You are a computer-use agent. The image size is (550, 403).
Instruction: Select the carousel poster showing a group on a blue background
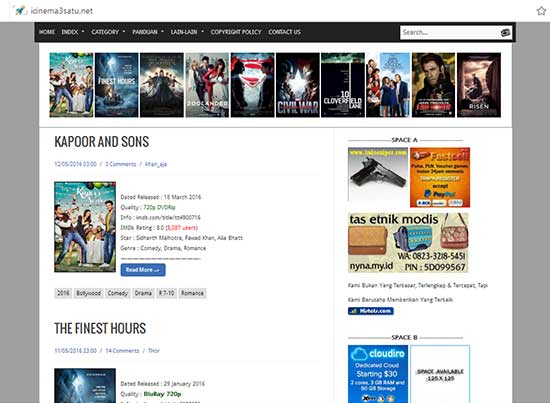pyautogui.click(x=388, y=85)
